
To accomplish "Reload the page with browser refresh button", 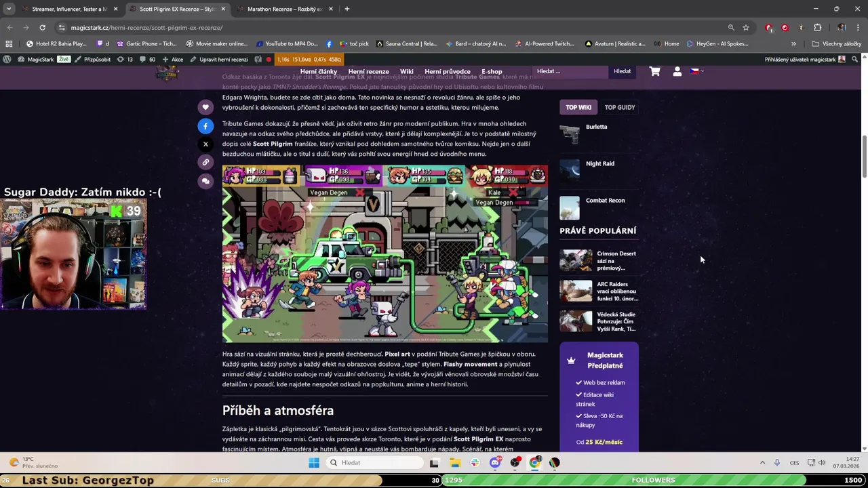I will pyautogui.click(x=42, y=28).
